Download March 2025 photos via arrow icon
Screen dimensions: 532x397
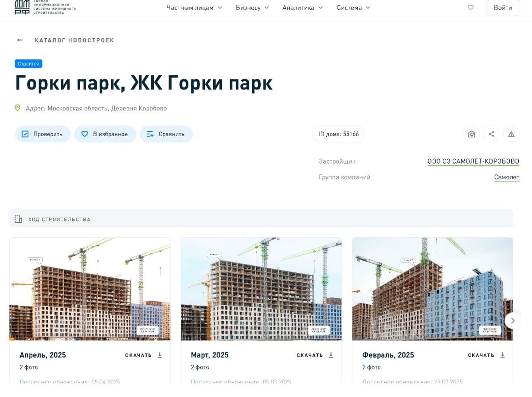pyautogui.click(x=331, y=355)
